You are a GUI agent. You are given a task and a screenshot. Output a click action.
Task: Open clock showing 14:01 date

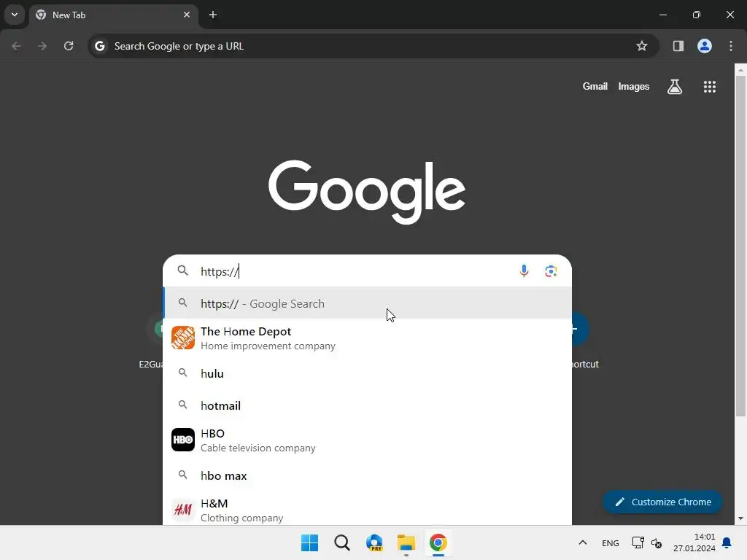pyautogui.click(x=694, y=542)
